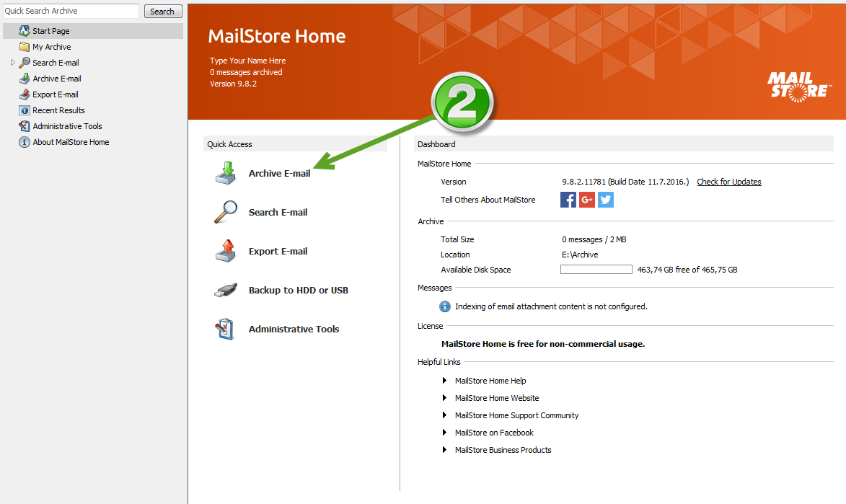Viewport: 846px width, 504px height.
Task: Click the 0 messages / 2 MB value
Action: click(x=594, y=239)
